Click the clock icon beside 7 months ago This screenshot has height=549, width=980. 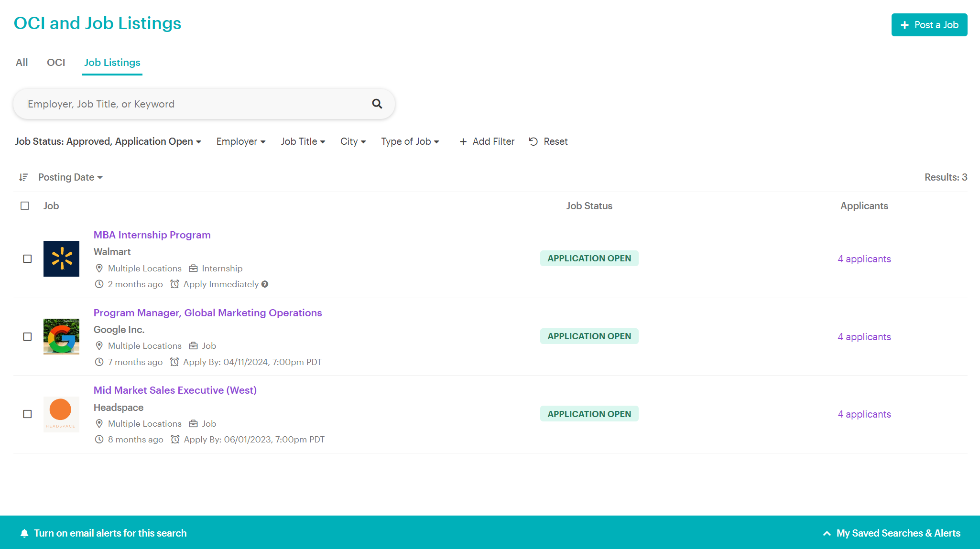point(99,362)
